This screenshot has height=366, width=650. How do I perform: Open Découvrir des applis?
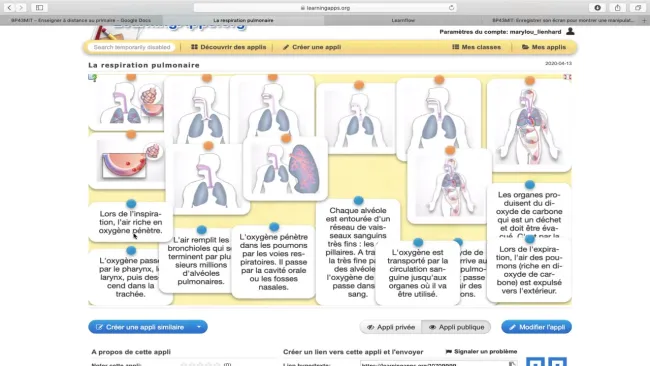(228, 47)
